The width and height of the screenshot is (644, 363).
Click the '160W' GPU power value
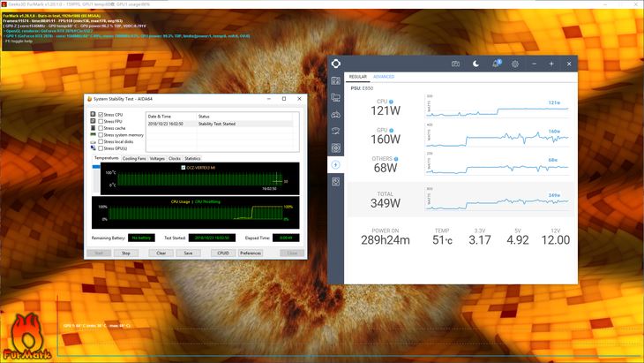pyautogui.click(x=386, y=140)
